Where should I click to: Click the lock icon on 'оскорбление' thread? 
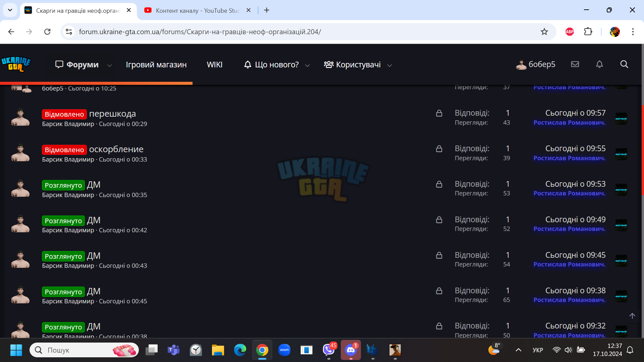tap(439, 148)
